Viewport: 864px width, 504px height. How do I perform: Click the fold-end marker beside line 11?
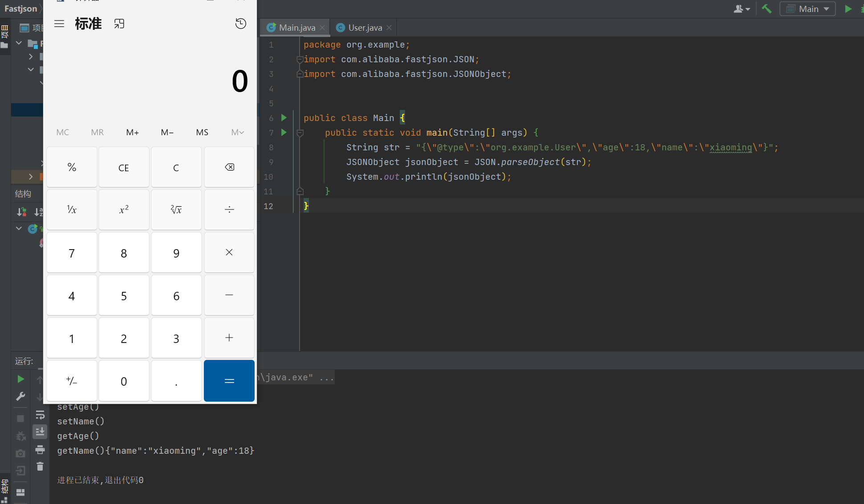pos(300,191)
